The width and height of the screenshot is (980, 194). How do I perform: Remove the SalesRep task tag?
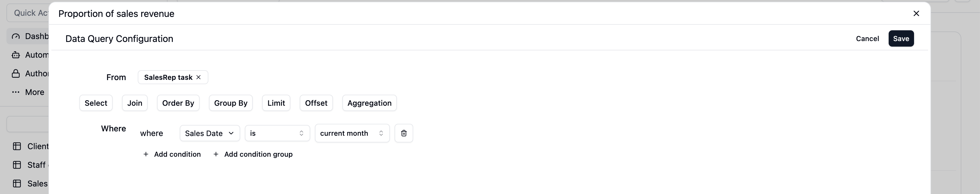(198, 77)
